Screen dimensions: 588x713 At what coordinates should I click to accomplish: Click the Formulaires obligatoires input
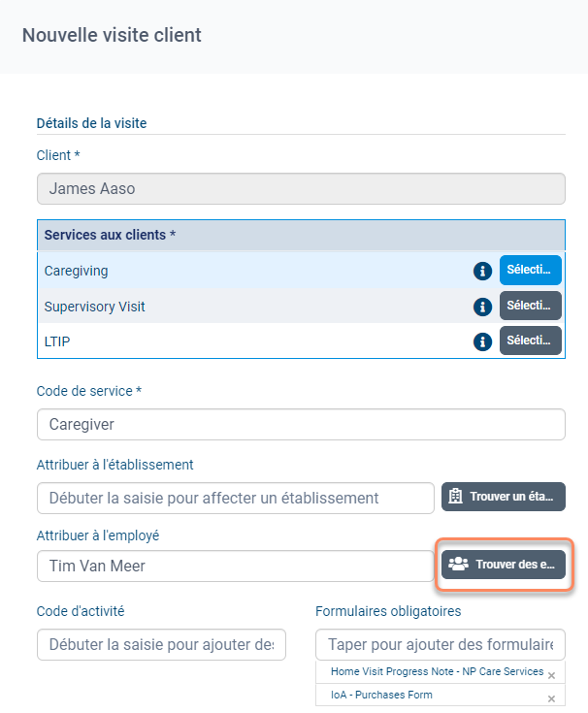441,644
